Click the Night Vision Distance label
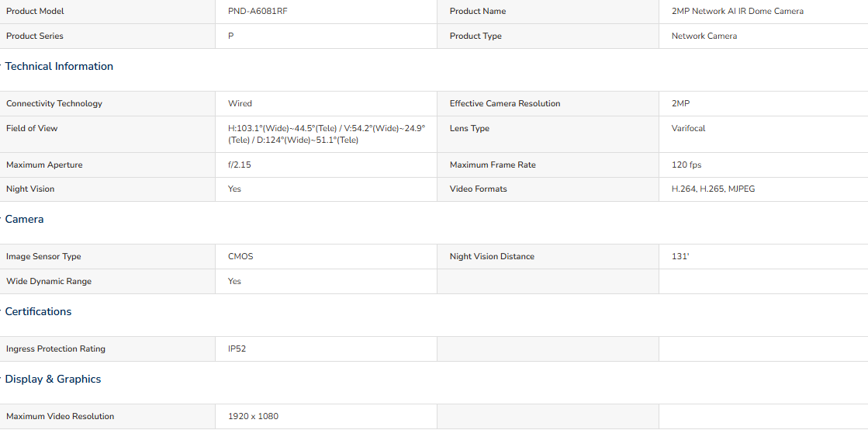The width and height of the screenshot is (868, 437). pyautogui.click(x=492, y=257)
